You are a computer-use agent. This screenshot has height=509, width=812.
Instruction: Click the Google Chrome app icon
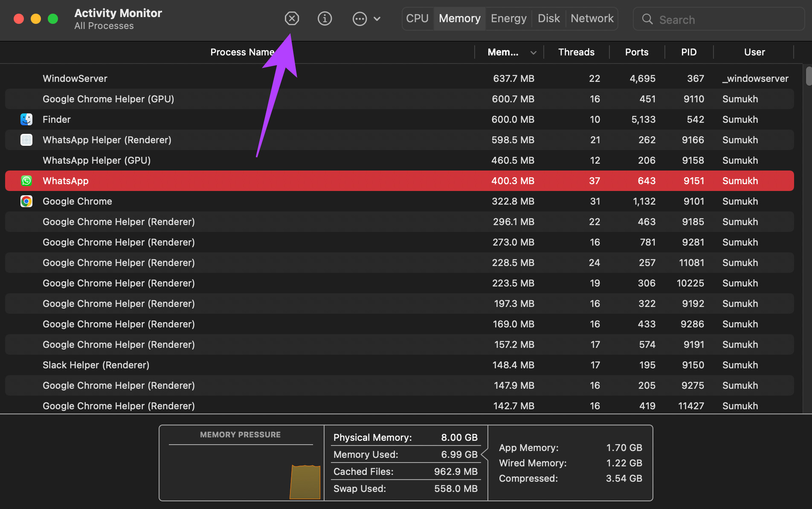tap(26, 201)
